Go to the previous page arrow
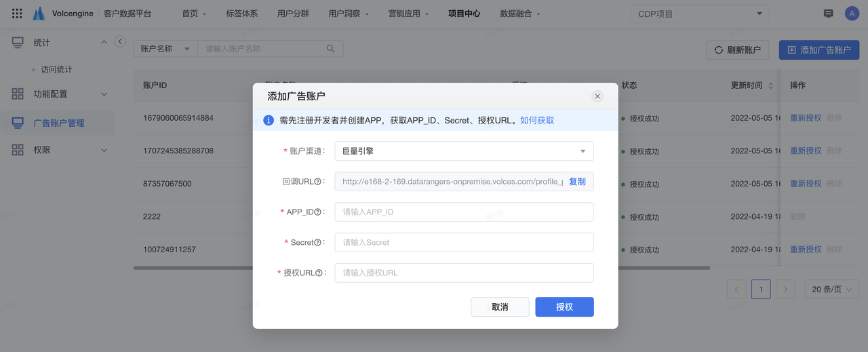868x352 pixels. pos(736,290)
